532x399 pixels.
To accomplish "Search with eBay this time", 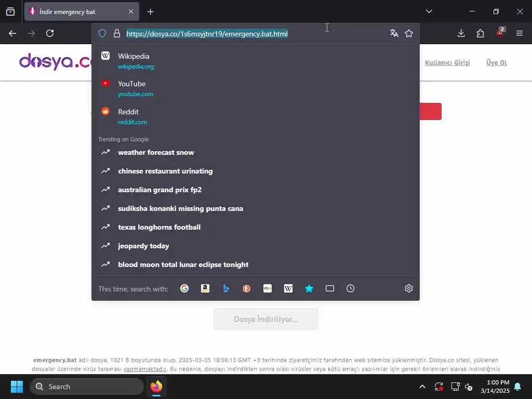I will pyautogui.click(x=268, y=288).
